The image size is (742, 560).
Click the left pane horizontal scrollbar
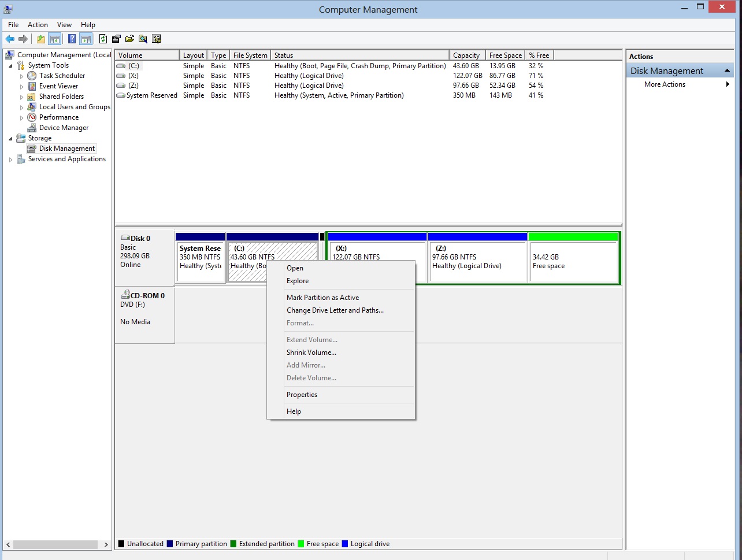coord(55,544)
